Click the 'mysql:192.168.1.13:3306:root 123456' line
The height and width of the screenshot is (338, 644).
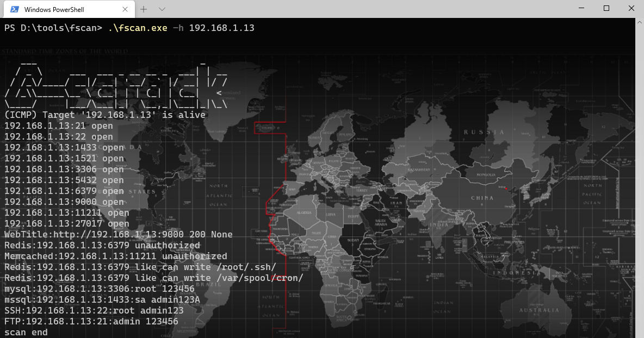pyautogui.click(x=100, y=289)
